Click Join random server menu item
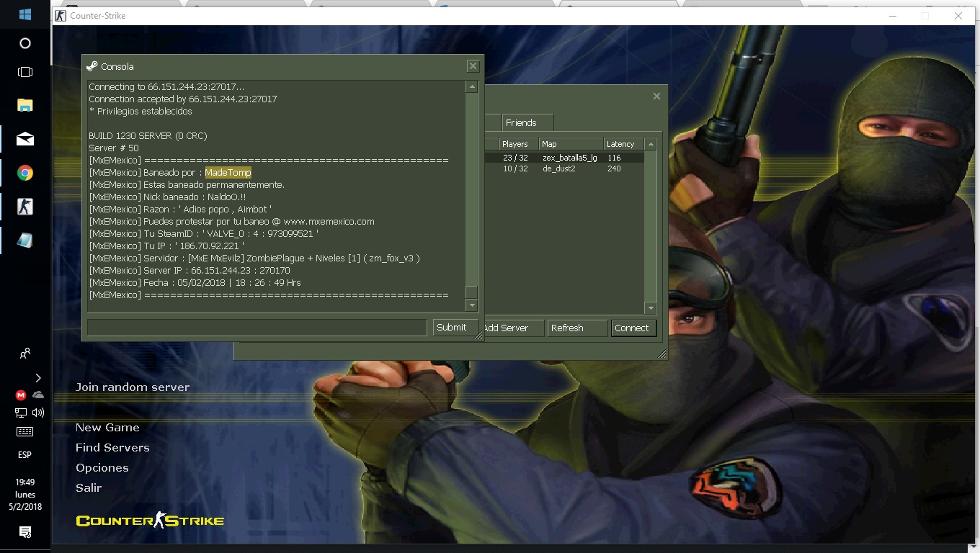Viewport: 980px width, 553px height. pos(133,387)
